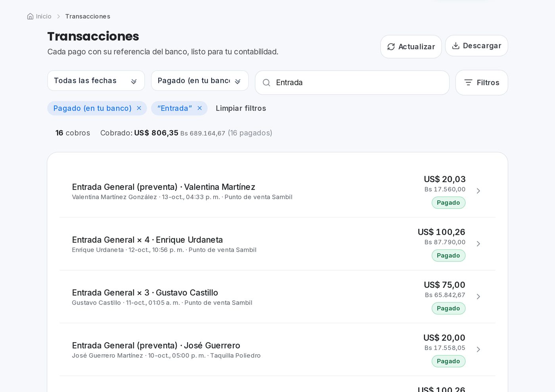Expand the chevron on the US$ 100,26 Enrique row
The height and width of the screenshot is (392, 555).
(478, 244)
